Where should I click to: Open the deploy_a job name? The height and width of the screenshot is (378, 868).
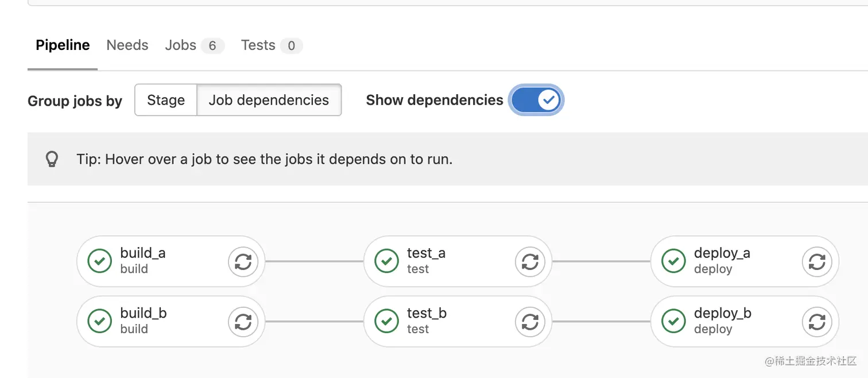point(722,253)
